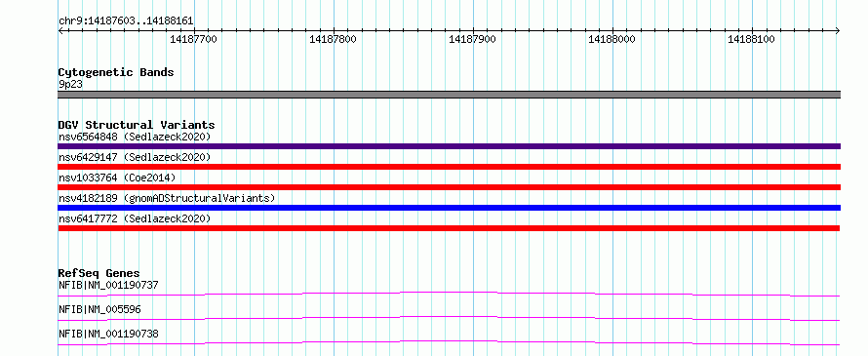Screen dimensions: 868x356
Task: Click ruler tick label 14187700
Action: (x=194, y=39)
